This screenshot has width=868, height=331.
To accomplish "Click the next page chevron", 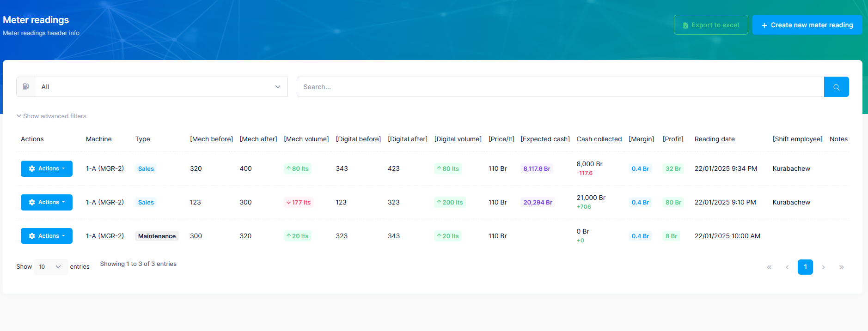I will tap(823, 267).
